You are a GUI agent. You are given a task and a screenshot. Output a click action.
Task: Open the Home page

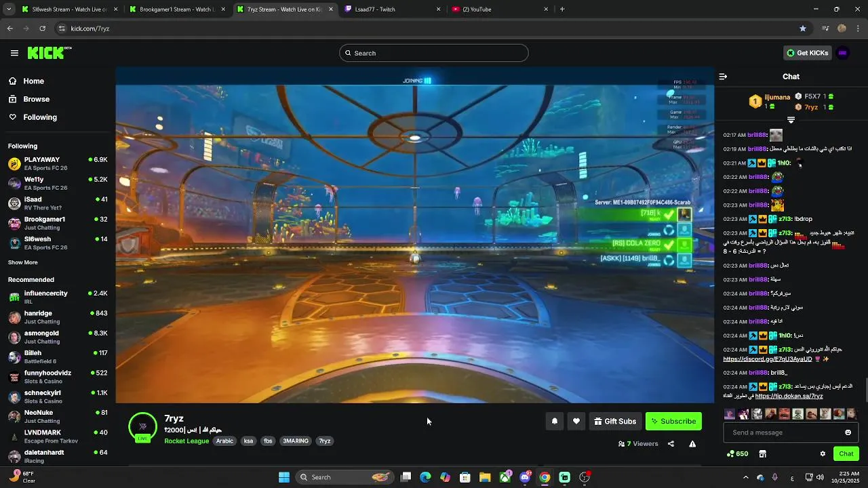tap(33, 81)
